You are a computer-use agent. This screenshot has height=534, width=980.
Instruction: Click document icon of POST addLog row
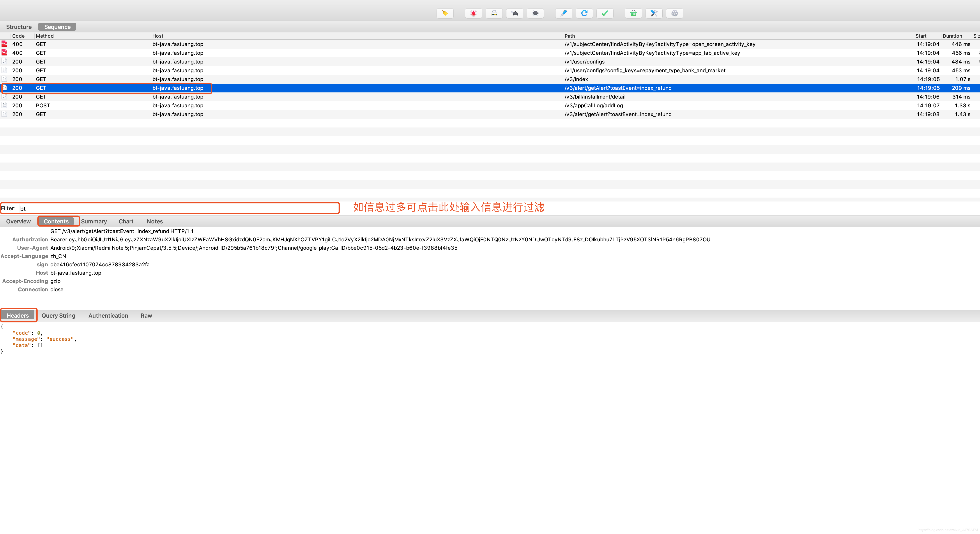4,105
